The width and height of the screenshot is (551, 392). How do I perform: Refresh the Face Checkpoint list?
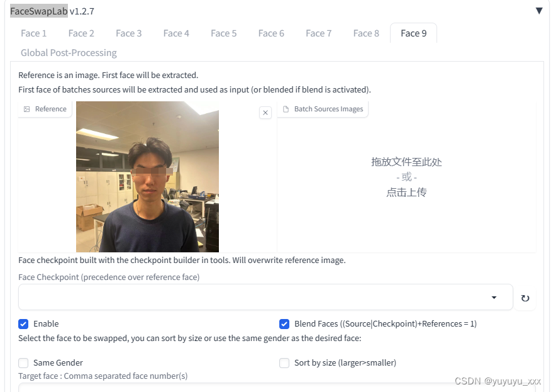525,298
